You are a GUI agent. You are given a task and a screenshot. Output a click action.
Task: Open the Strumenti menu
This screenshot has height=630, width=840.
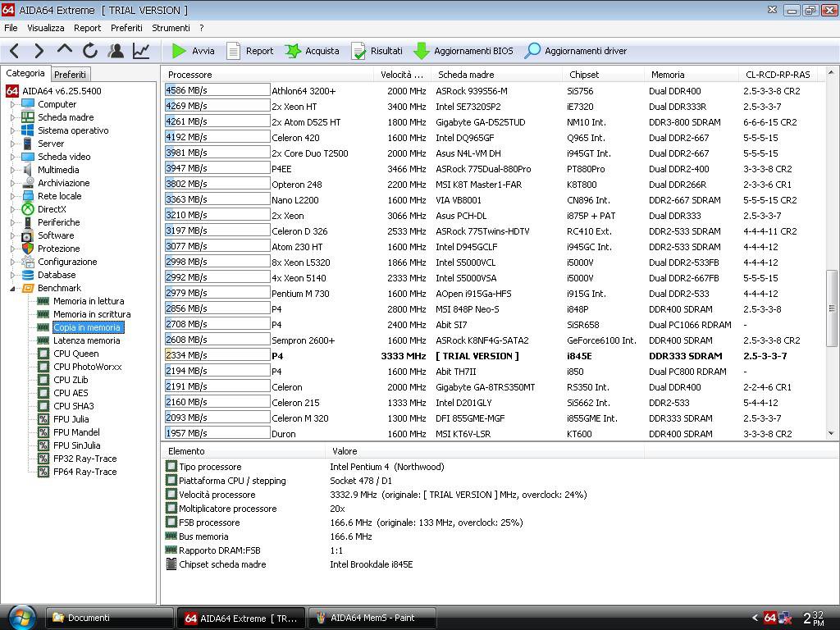point(171,28)
